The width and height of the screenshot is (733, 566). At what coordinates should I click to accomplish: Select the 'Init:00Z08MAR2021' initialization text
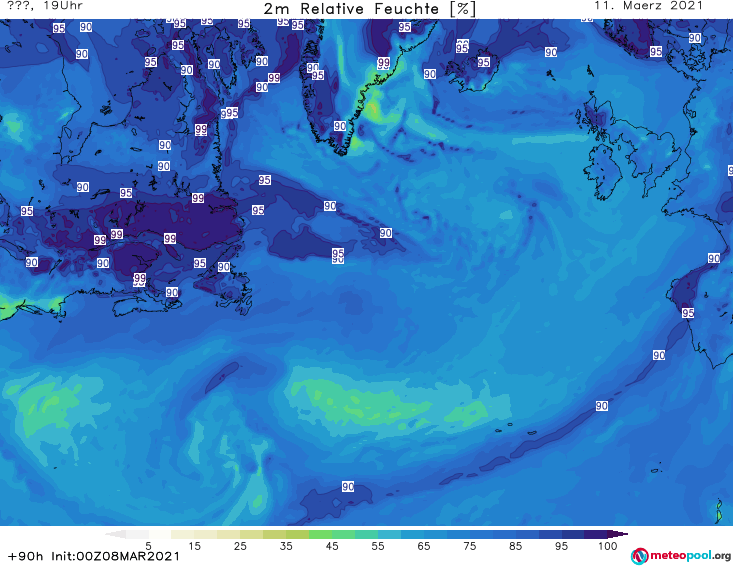coord(115,556)
